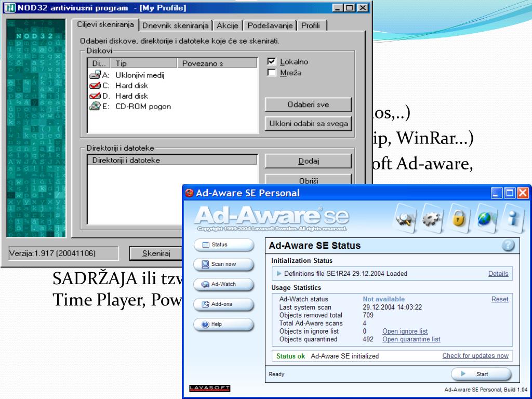532x399 pixels.
Task: Click the info 'i' icon in Ad-Aware header
Action: pos(513,219)
